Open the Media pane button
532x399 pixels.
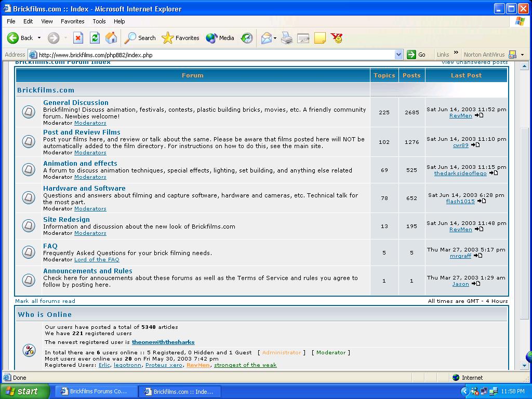pos(220,38)
